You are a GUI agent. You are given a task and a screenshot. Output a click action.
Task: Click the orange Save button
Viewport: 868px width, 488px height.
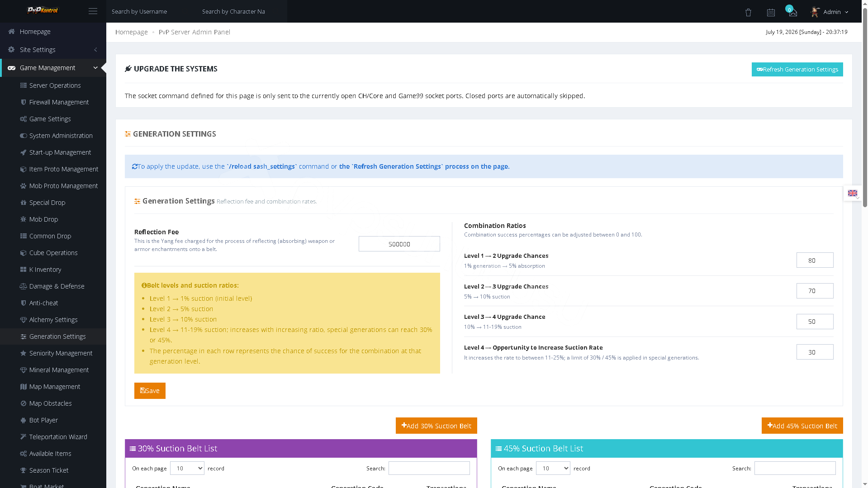pos(150,391)
